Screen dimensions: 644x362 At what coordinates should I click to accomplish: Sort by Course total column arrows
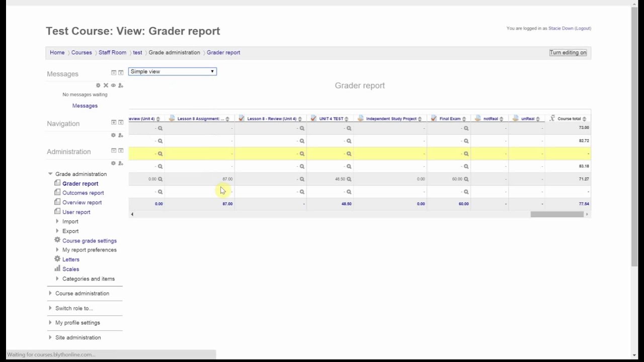(584, 119)
